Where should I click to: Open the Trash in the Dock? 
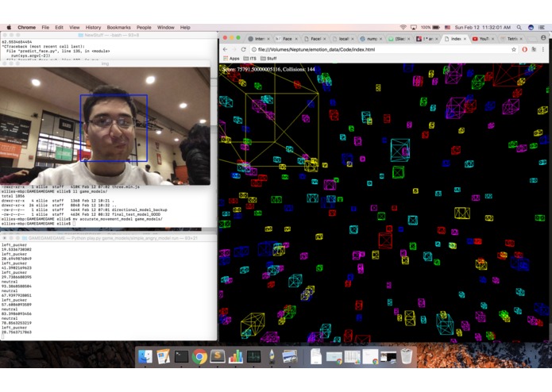pos(406,356)
